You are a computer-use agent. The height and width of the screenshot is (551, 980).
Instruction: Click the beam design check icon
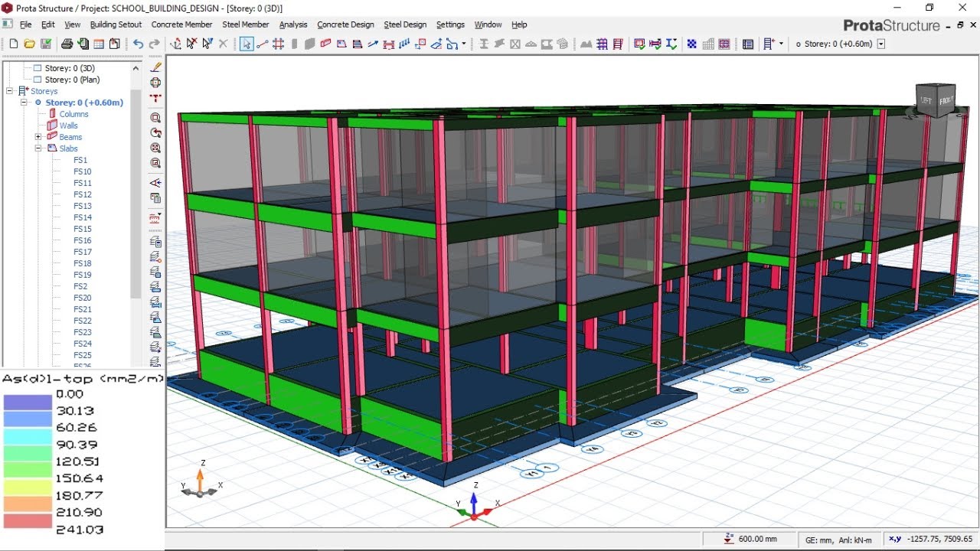pyautogui.click(x=656, y=44)
